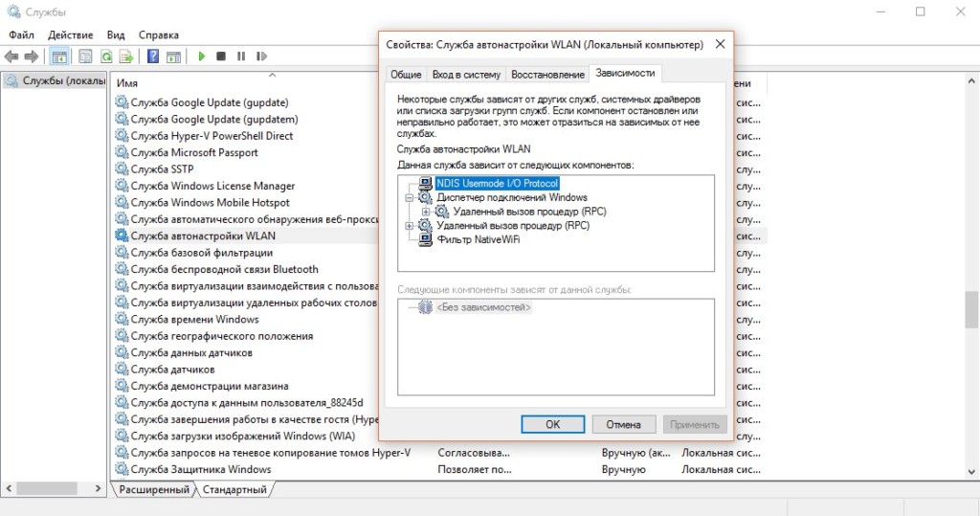Switch to Стандартный view tab at bottom
The height and width of the screenshot is (516, 980).
point(234,489)
